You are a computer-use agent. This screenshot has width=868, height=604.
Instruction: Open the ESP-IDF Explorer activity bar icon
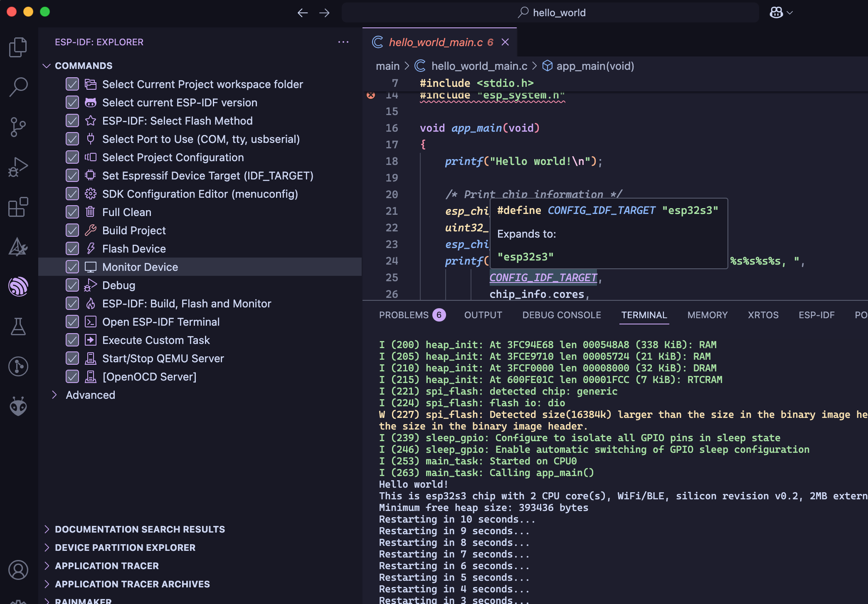(x=18, y=287)
